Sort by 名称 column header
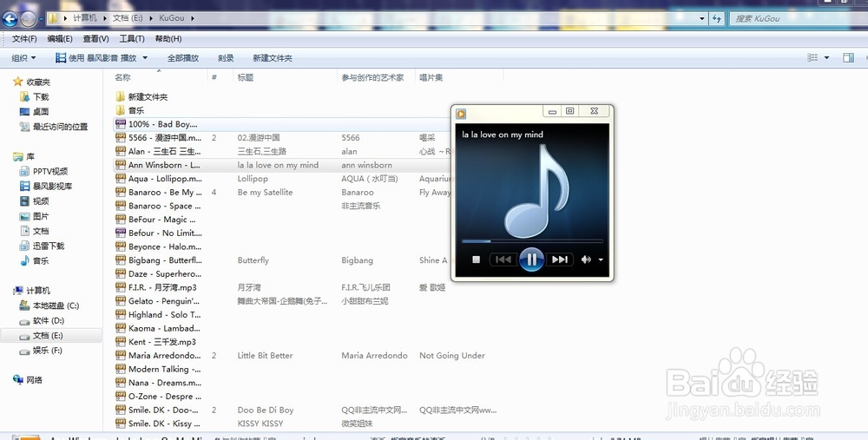Screen dimensions: 868x440 point(123,77)
